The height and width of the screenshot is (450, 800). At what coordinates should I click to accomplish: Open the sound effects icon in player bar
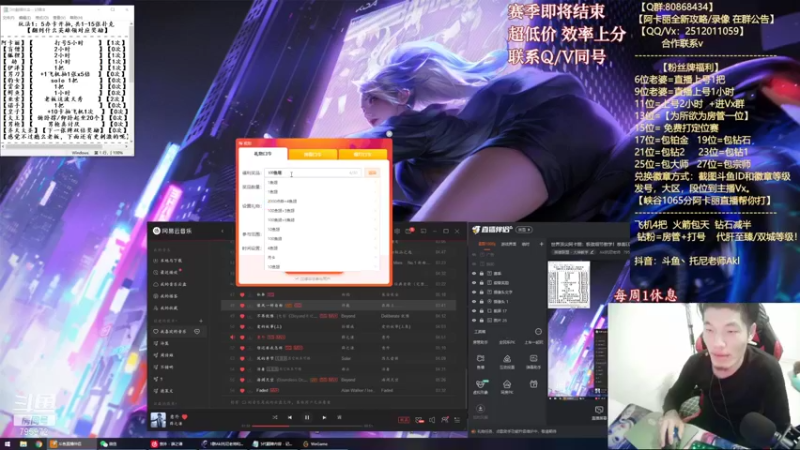(x=419, y=420)
